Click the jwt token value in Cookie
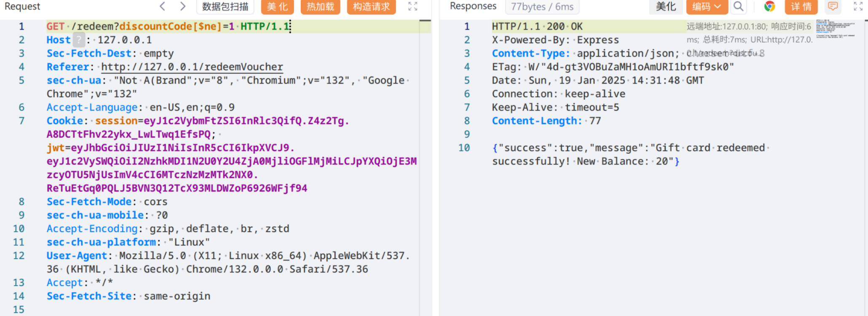 tap(232, 168)
